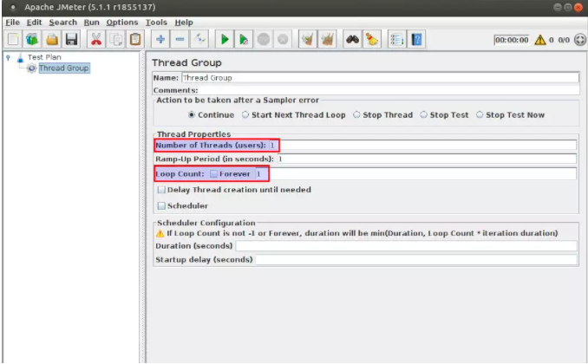
Task: Select the Stop Thread radio option
Action: point(356,114)
